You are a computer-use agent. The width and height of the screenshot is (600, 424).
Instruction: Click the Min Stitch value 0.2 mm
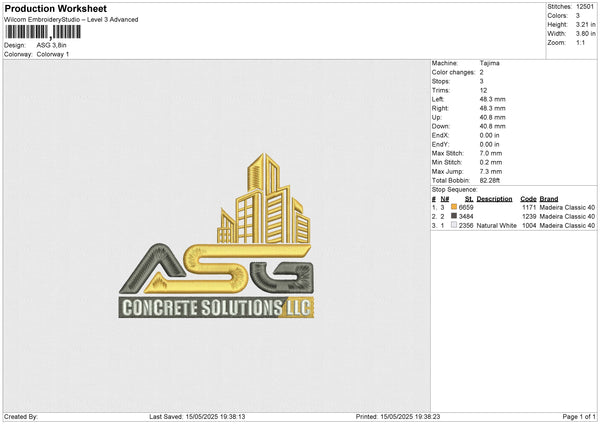491,162
